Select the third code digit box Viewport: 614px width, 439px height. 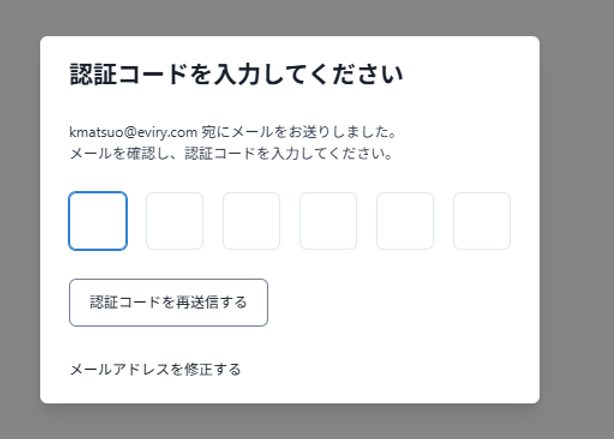[251, 221]
